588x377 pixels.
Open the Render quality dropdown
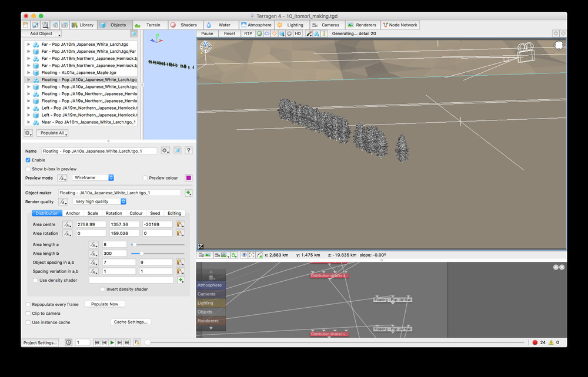point(99,201)
